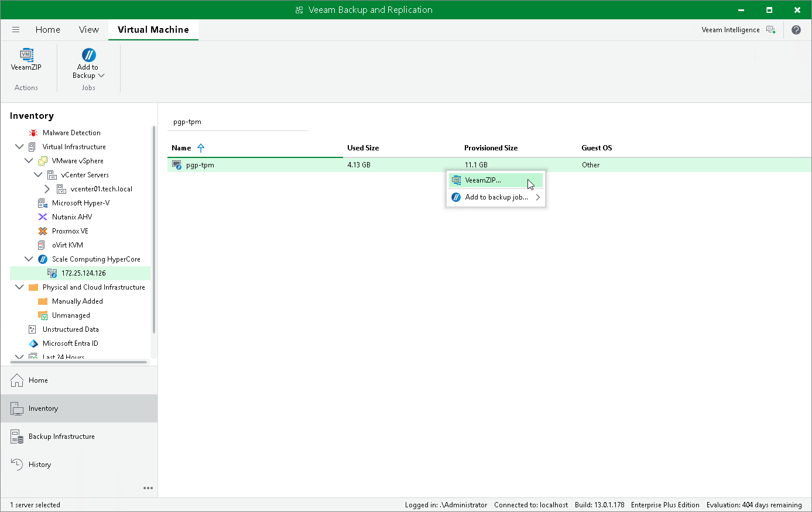Click the Microsoft Hyper-V icon
Image resolution: width=812 pixels, height=512 pixels.
point(42,203)
